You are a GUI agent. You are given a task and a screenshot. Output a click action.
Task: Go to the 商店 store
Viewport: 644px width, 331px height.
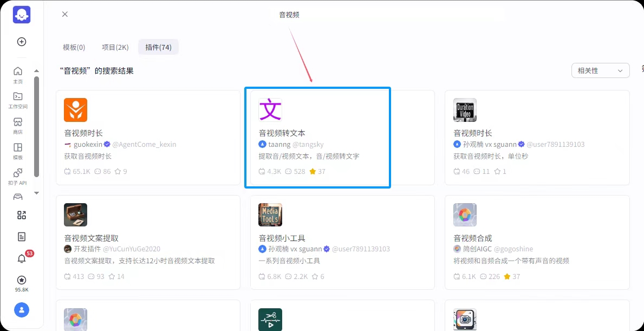click(x=18, y=126)
